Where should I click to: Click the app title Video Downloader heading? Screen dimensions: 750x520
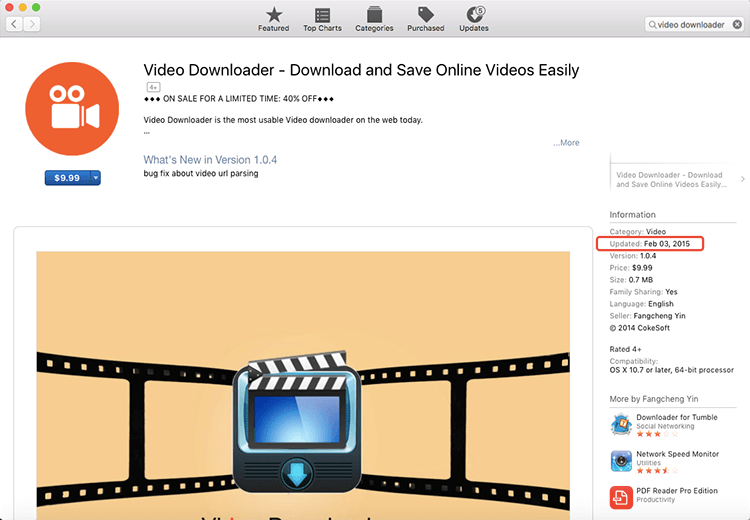point(361,70)
